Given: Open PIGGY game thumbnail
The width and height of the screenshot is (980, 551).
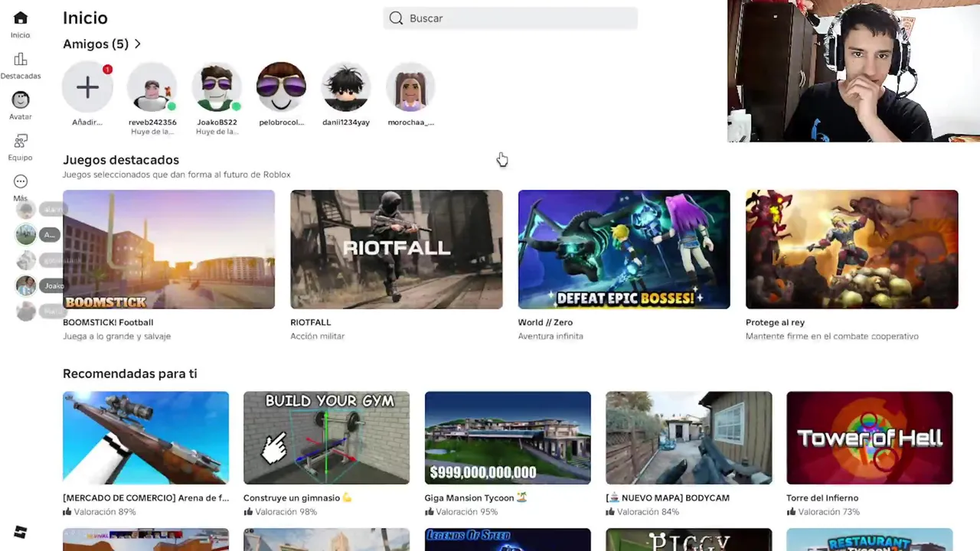Looking at the screenshot, I should (689, 540).
